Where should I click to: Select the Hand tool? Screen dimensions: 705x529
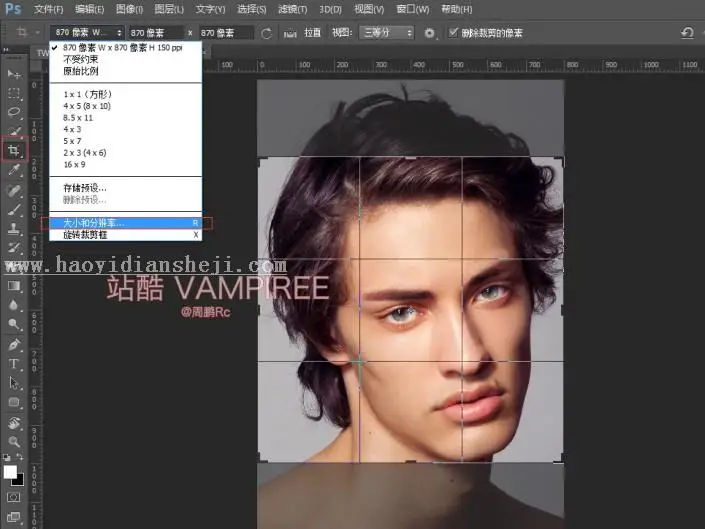click(14, 422)
